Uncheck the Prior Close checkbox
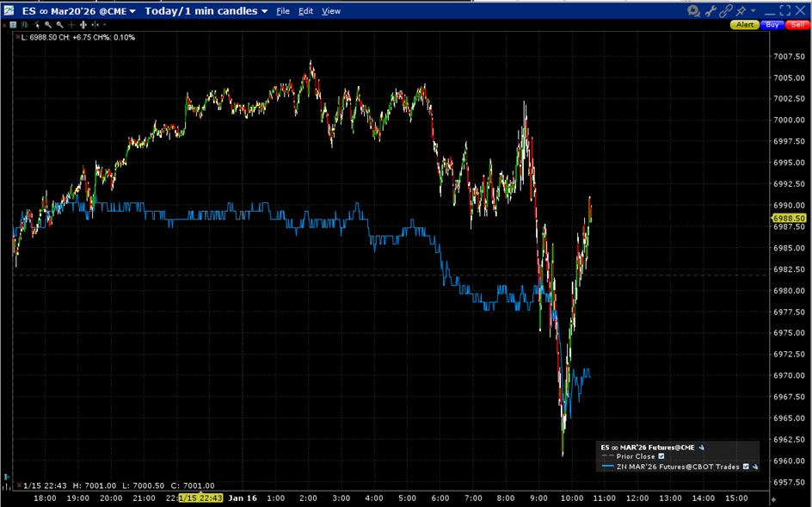 click(x=661, y=457)
